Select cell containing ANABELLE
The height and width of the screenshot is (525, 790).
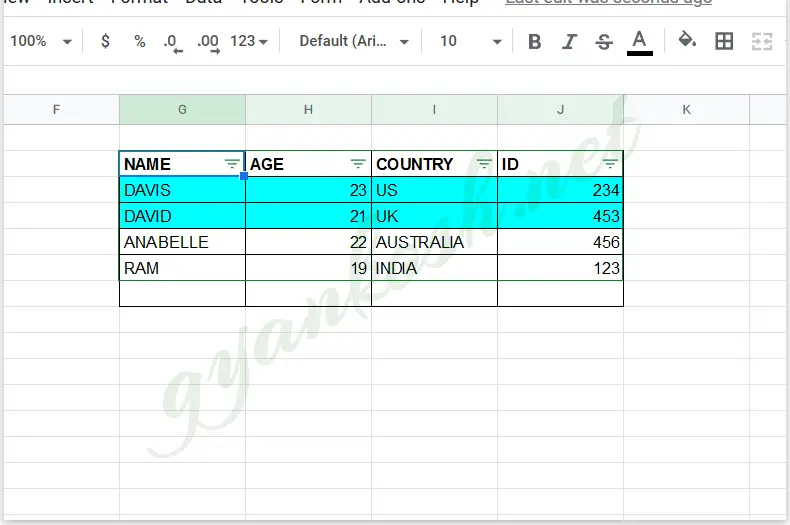pyautogui.click(x=182, y=242)
